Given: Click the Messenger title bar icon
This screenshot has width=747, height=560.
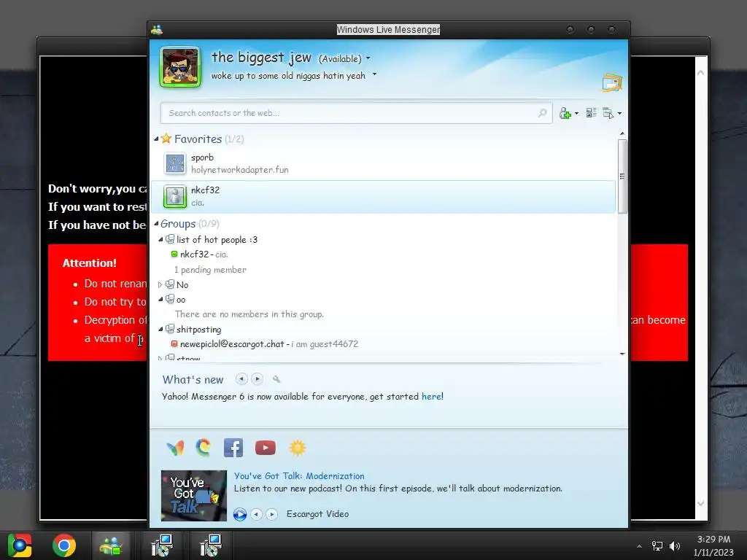Looking at the screenshot, I should click(157, 29).
